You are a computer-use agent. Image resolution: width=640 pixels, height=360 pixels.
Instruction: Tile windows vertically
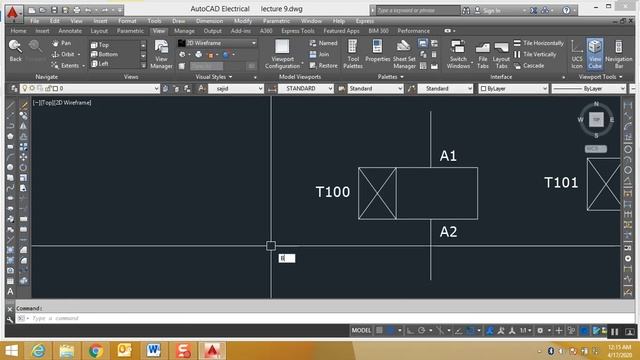535,54
